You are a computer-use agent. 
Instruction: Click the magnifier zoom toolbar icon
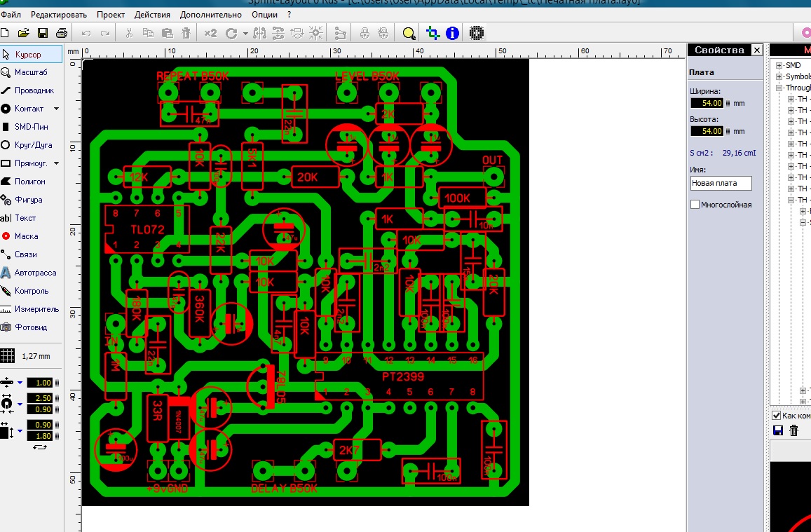tap(409, 34)
